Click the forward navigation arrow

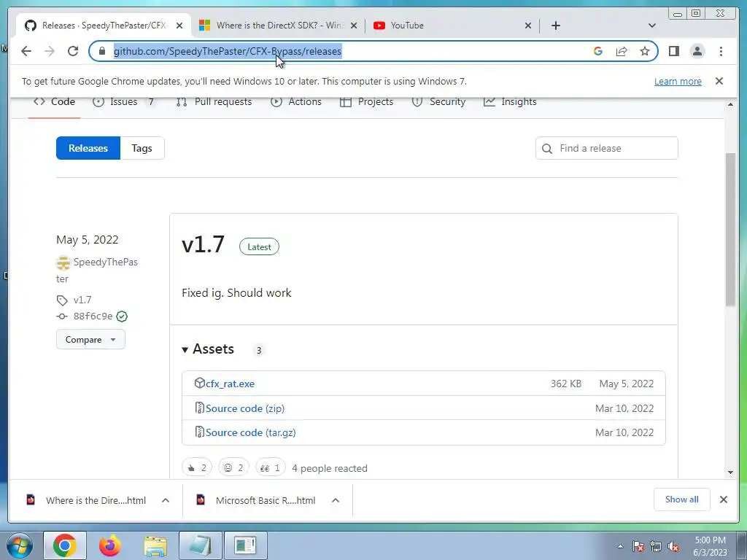pos(50,51)
